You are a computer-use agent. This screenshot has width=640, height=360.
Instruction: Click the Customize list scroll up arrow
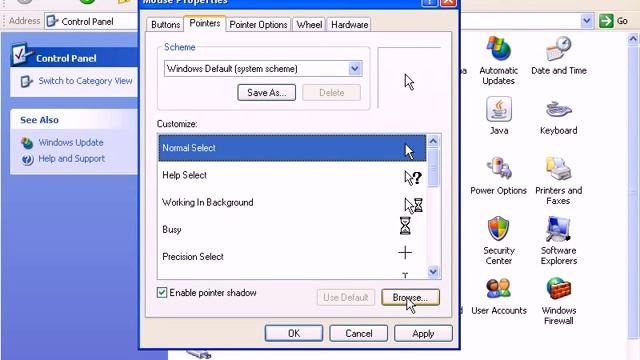[433, 141]
